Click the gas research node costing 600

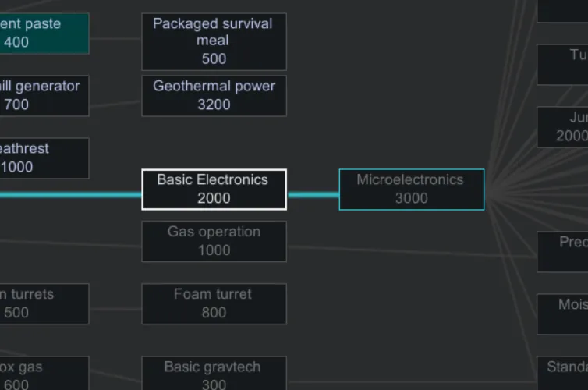(x=44, y=374)
